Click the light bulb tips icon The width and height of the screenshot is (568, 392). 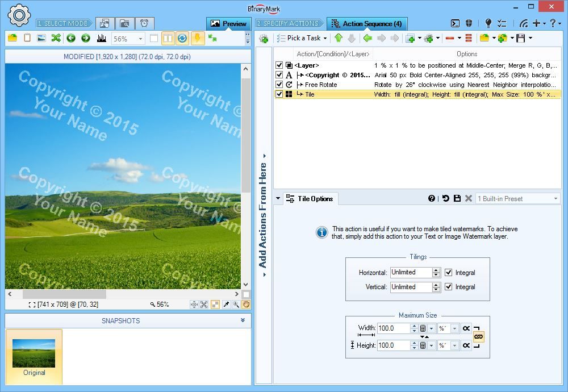[x=488, y=23]
